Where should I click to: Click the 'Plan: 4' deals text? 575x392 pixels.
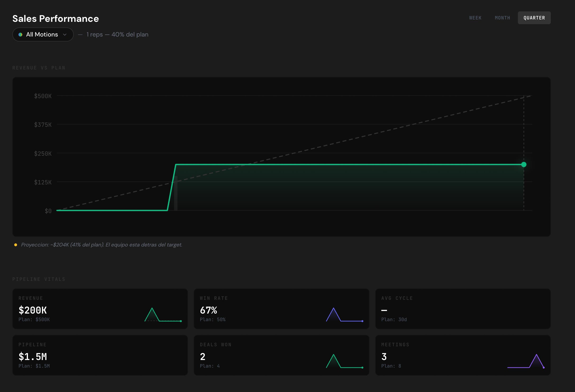(x=210, y=366)
